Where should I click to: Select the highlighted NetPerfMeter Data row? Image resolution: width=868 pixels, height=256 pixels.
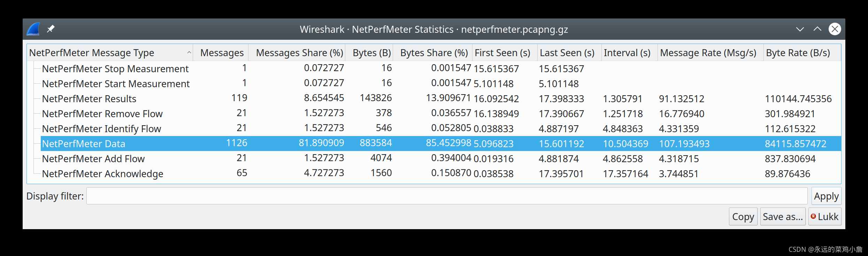point(441,144)
